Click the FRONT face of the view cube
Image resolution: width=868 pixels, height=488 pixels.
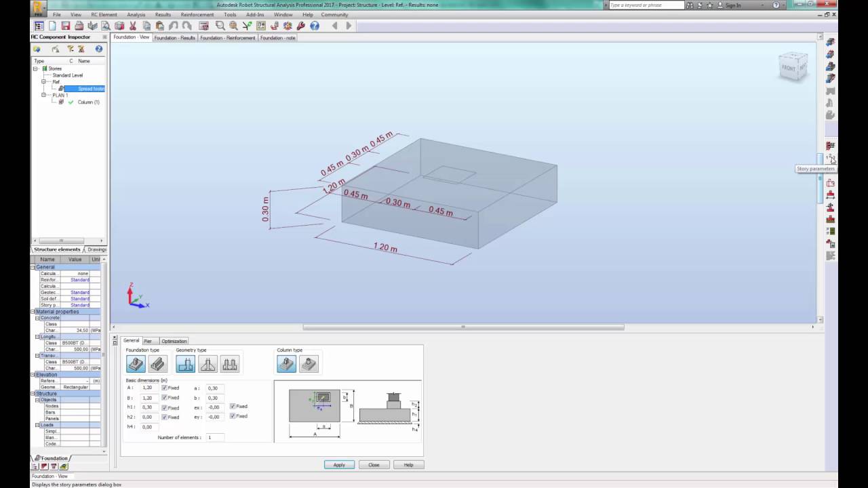pyautogui.click(x=789, y=68)
